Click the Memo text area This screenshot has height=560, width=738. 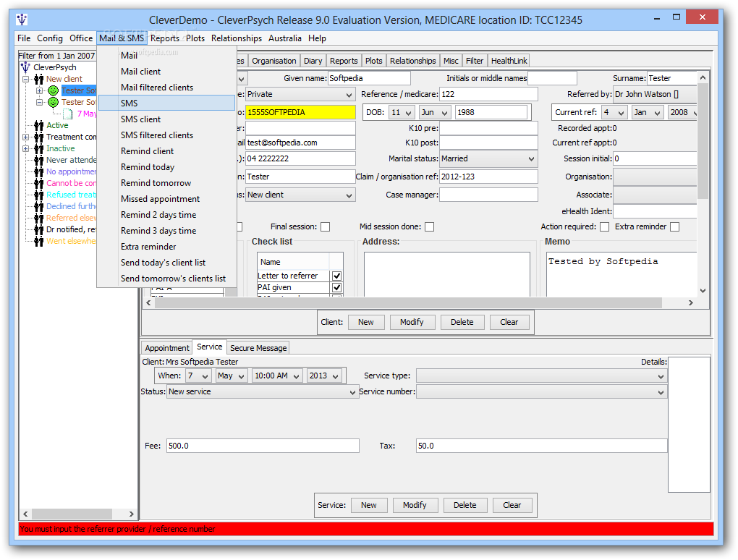[622, 274]
